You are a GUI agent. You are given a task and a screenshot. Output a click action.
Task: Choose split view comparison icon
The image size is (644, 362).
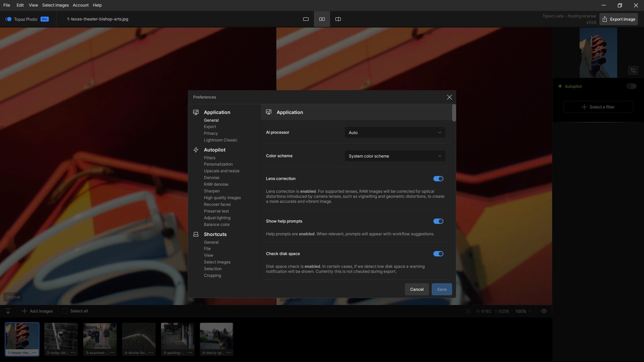point(338,19)
